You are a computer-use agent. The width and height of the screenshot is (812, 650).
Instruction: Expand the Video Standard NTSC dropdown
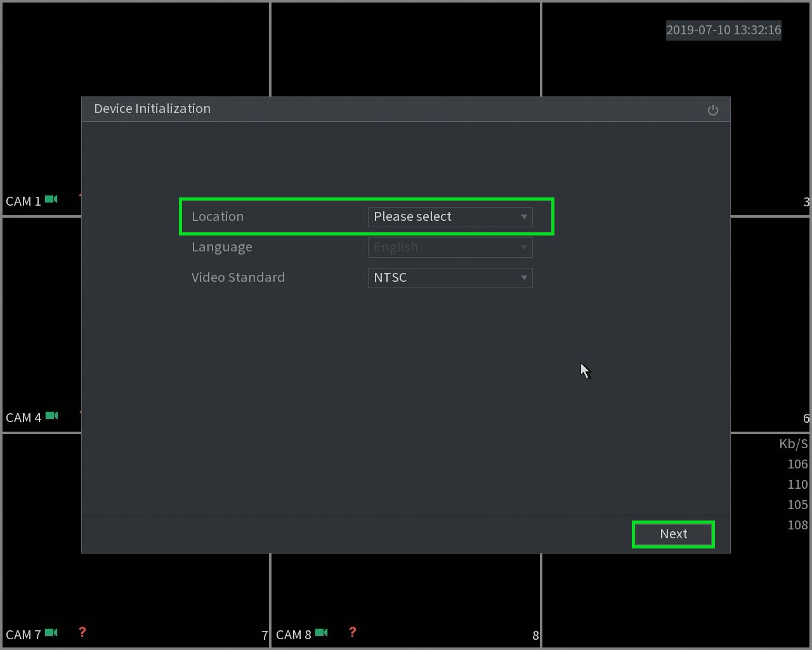click(x=450, y=277)
